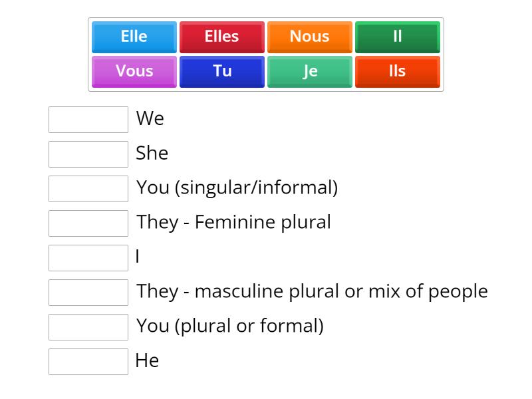This screenshot has width=532, height=399.
Task: Select the orange Nous tile
Action: click(309, 37)
